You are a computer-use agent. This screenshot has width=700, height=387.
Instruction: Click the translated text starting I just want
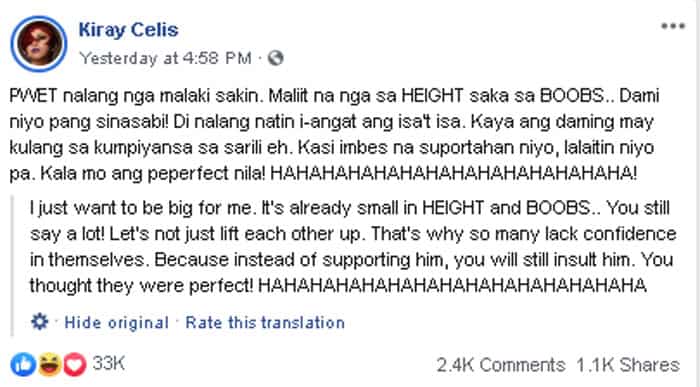[353, 246]
